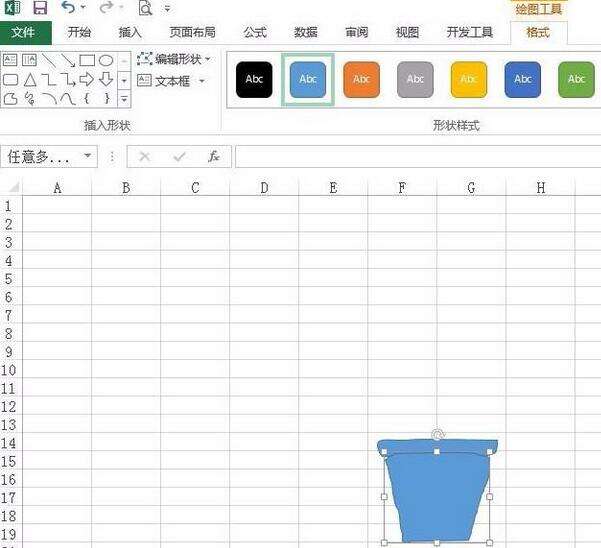Viewport: 601px width, 548px height.
Task: Click the Redo arrow icon
Action: tap(106, 7)
